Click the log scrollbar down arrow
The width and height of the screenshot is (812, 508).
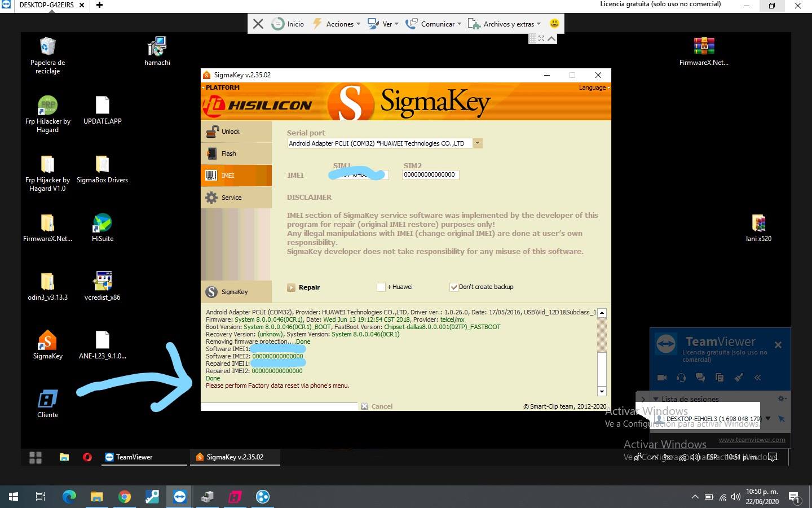tap(602, 392)
